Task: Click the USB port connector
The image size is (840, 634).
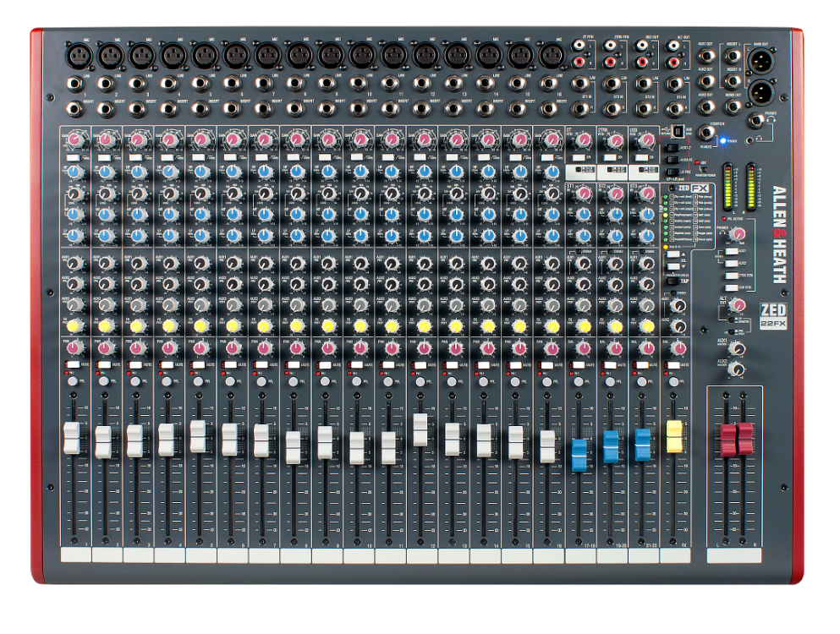Action: tap(678, 130)
